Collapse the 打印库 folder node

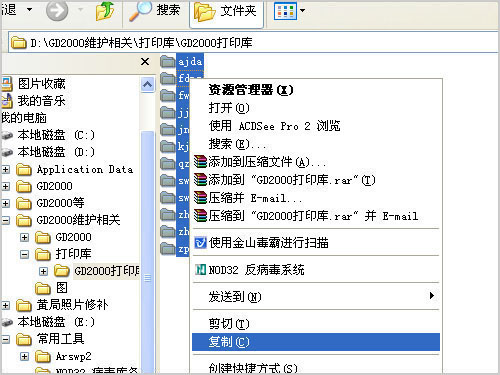click(24, 255)
